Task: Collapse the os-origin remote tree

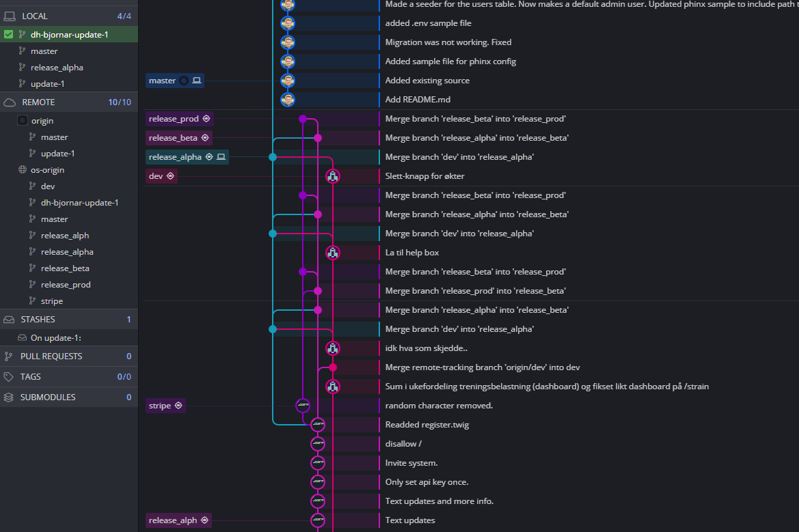Action: point(69,169)
